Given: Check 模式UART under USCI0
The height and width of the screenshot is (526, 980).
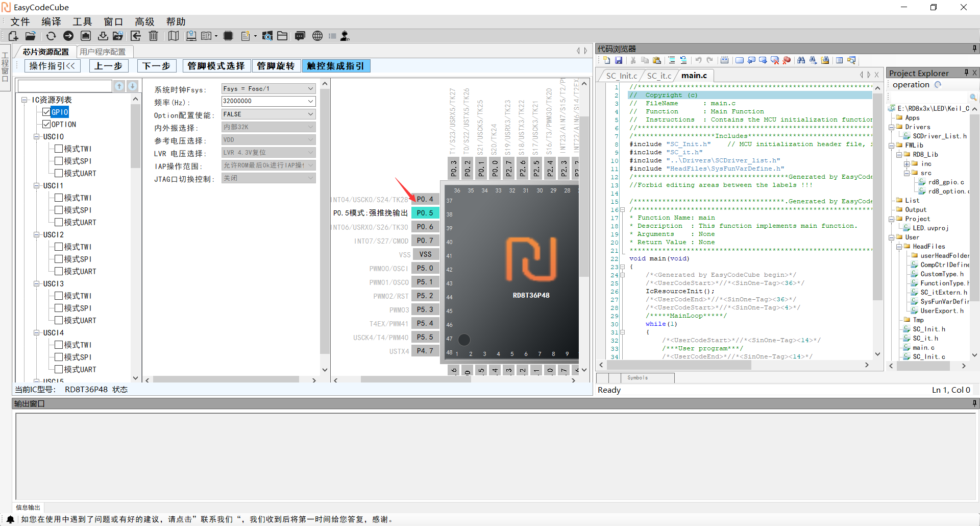Looking at the screenshot, I should click(x=59, y=173).
